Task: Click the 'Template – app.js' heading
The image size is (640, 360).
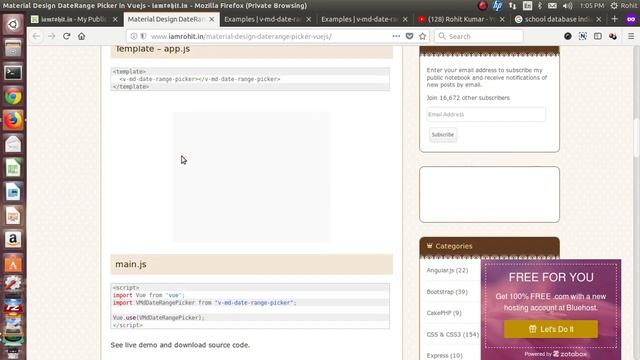Action: click(x=152, y=49)
